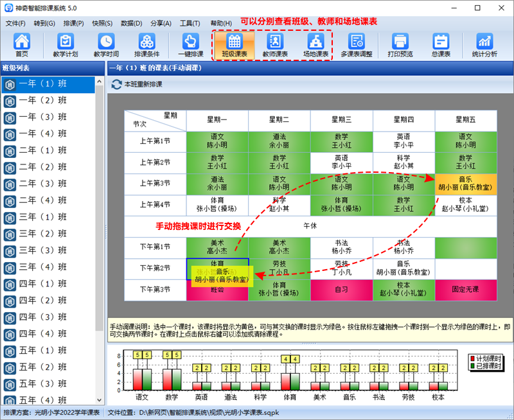Switch to 场地课表 view
The height and width of the screenshot is (420, 514).
click(x=315, y=45)
